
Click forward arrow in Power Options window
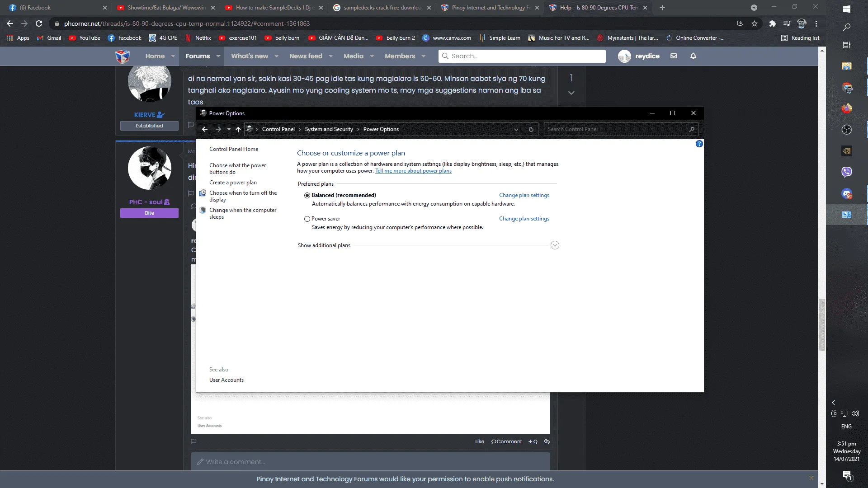[218, 129]
